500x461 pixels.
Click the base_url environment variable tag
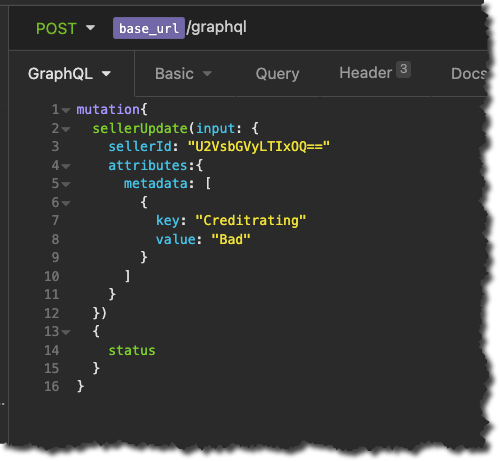click(149, 28)
